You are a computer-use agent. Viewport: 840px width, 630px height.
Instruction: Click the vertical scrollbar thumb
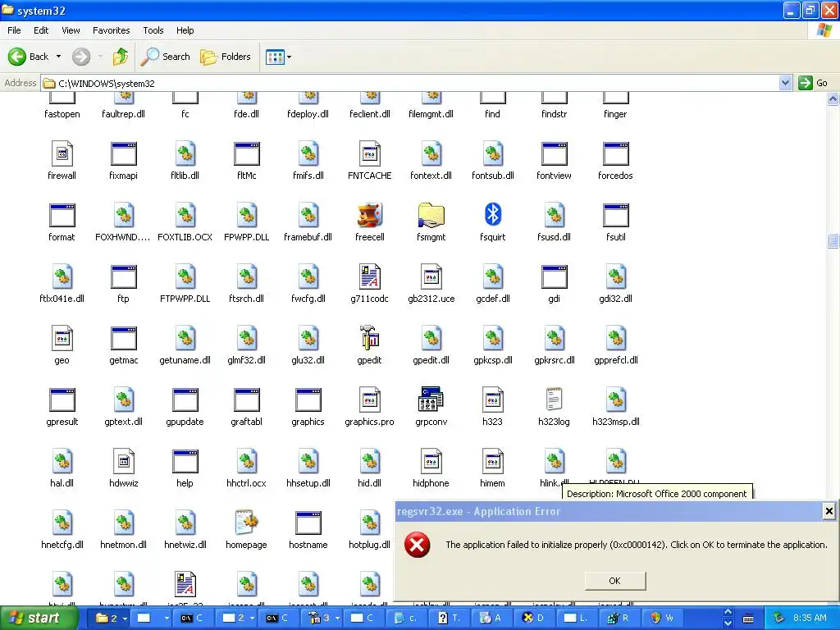coord(833,240)
